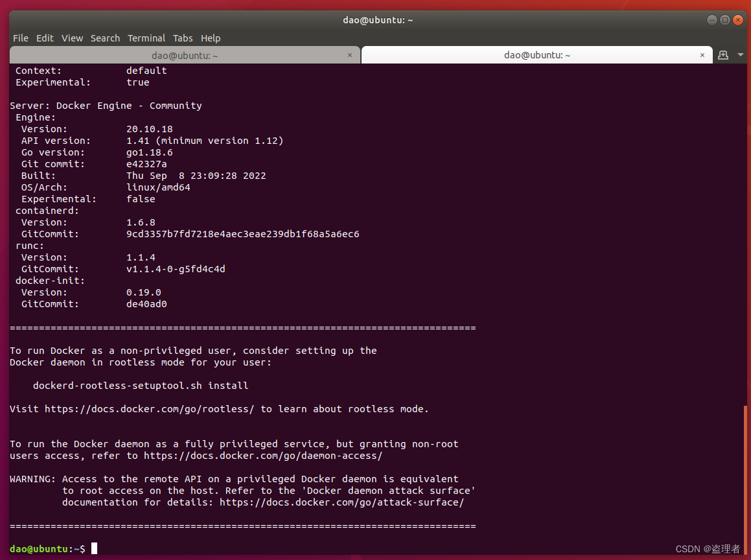Open the View menu
The image size is (751, 560).
click(72, 38)
